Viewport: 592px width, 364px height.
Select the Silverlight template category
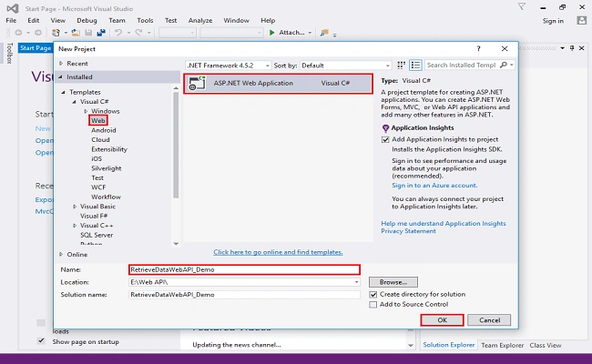tap(107, 168)
